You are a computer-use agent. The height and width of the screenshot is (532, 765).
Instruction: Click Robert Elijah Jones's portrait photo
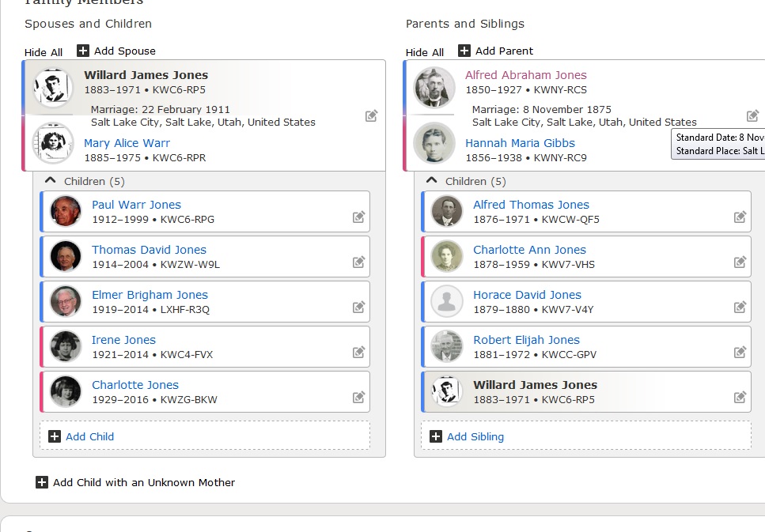point(447,346)
